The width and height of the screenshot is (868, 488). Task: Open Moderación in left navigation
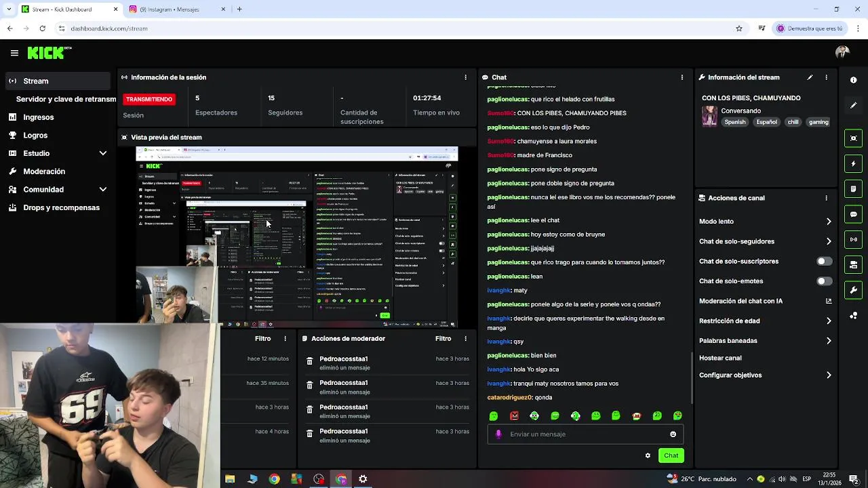44,171
